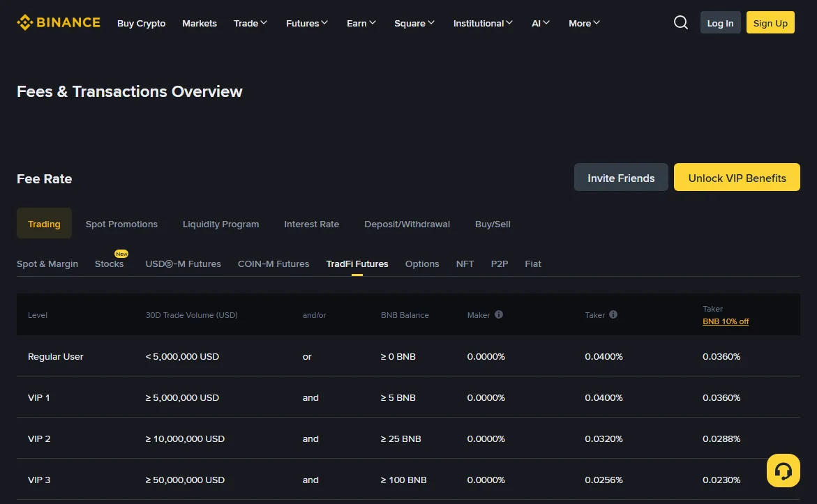The height and width of the screenshot is (504, 817).
Task: Click the 0.0256% taker fee value
Action: tap(604, 480)
